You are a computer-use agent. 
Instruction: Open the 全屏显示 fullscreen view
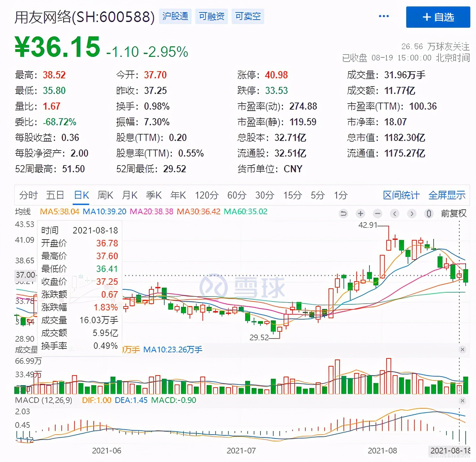point(447,195)
